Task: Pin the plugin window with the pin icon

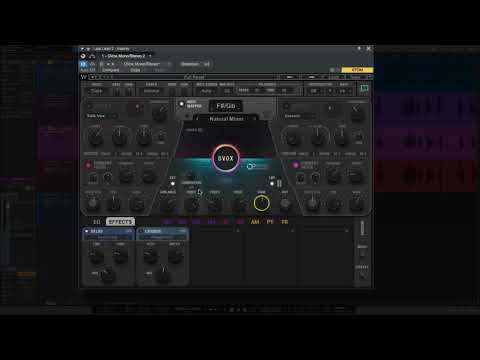Action: coord(359,48)
